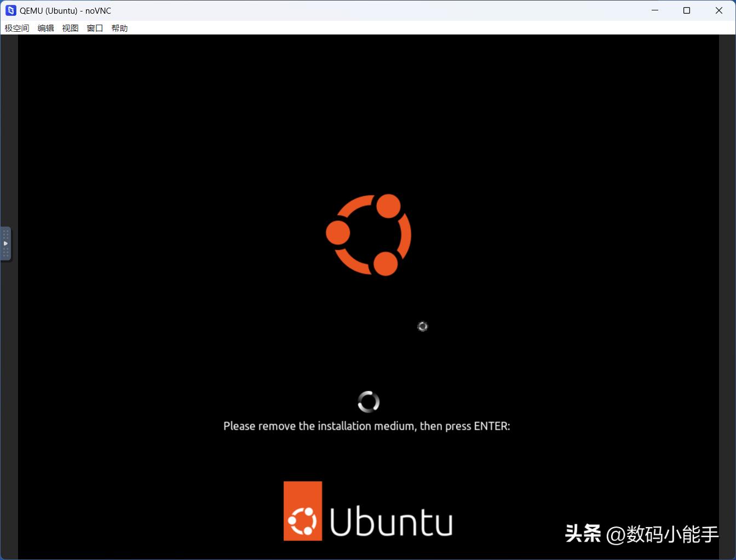
Task: Minimize the QEMU noVNC window
Action: (655, 10)
